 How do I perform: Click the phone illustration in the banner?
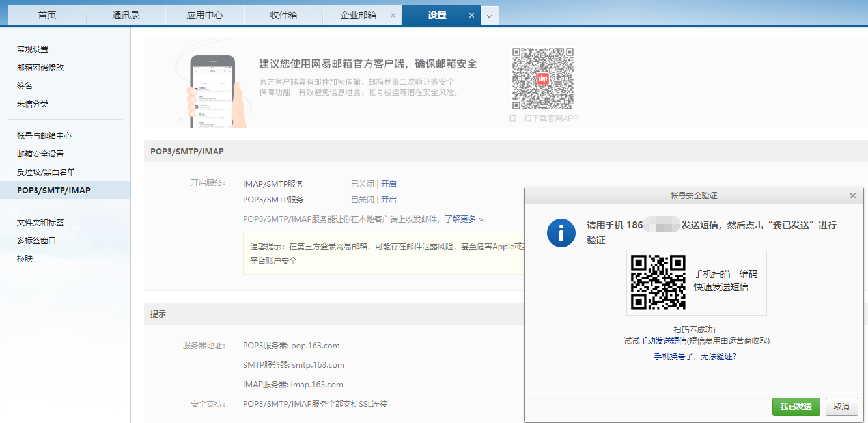click(x=212, y=91)
